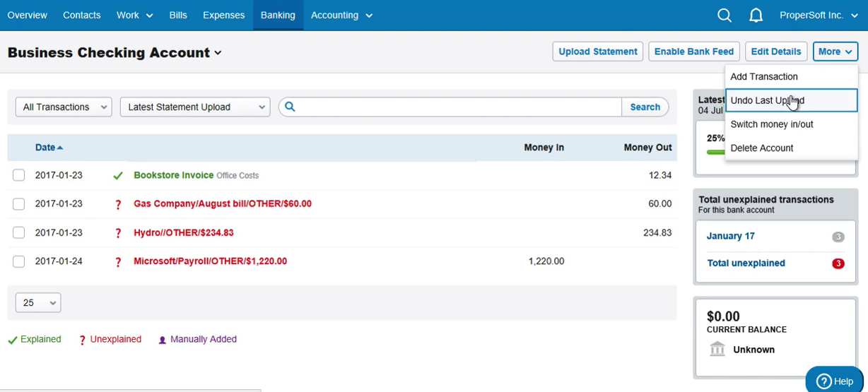Open the search magnifier in top bar

click(725, 15)
